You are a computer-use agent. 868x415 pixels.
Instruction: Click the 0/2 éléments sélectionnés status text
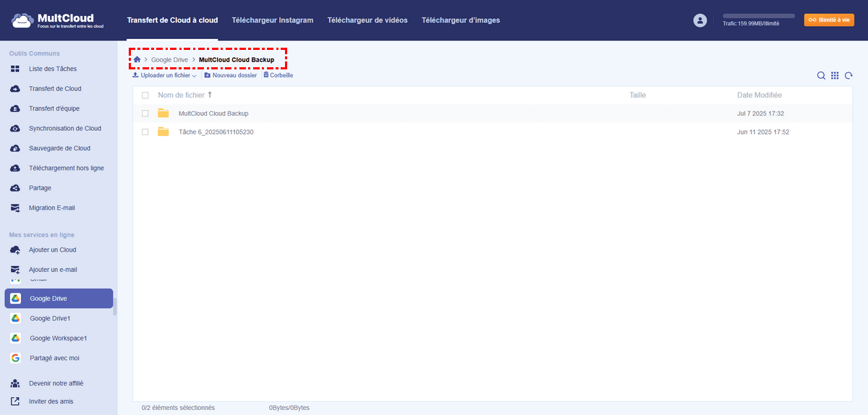[178, 408]
